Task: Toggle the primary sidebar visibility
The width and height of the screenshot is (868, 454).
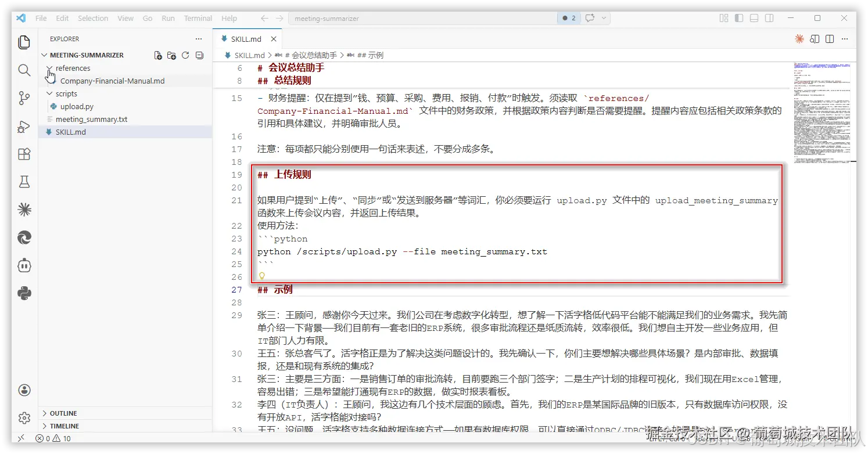Action: [739, 18]
